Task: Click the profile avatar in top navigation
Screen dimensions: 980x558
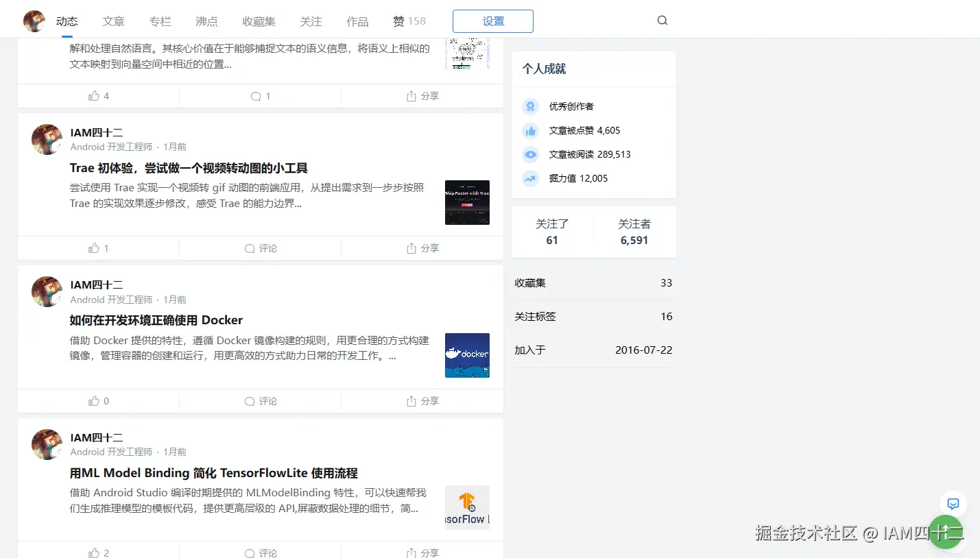Action: click(34, 21)
